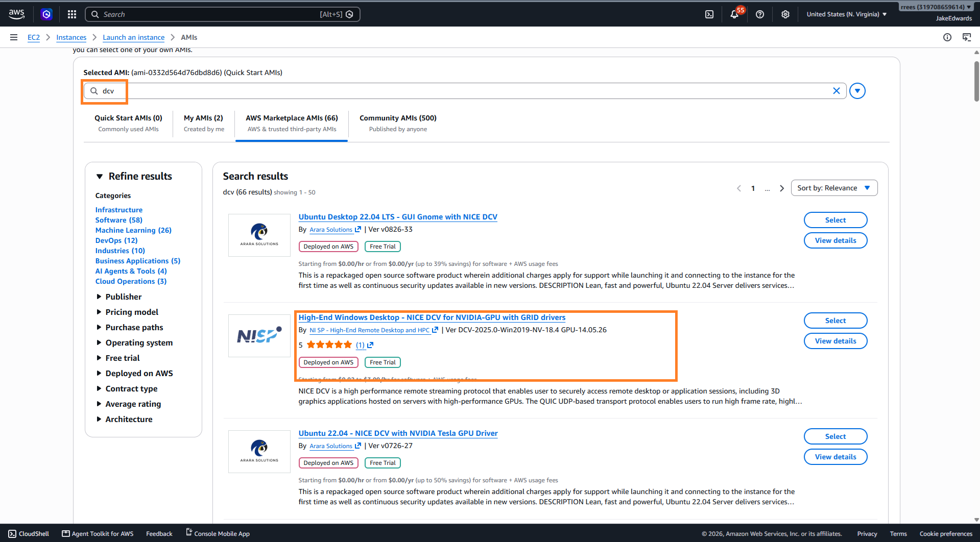The height and width of the screenshot is (542, 980).
Task: Select the Ubuntu Desktop 22.04 LTS AMI
Action: click(x=835, y=220)
